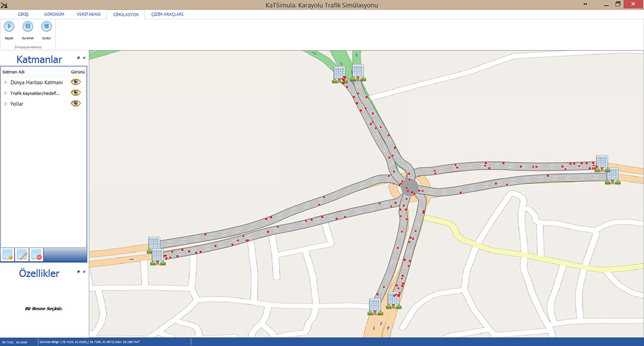Click the Katman Adı column header
The image size is (644, 346).
[x=14, y=71]
